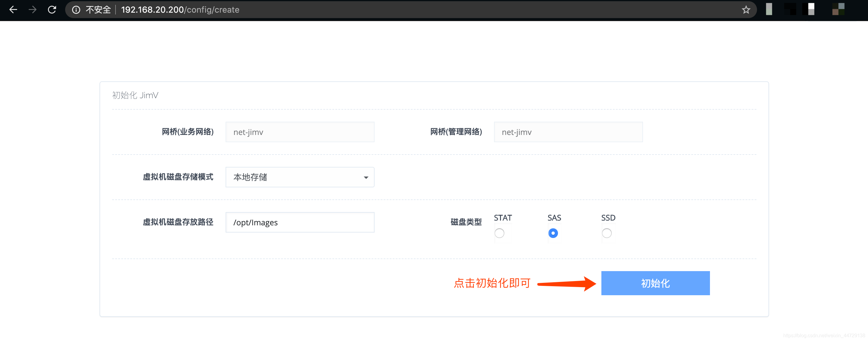The width and height of the screenshot is (868, 341).
Task: Click the rightmost pixelated extension icon in the browser toolbar
Action: click(838, 9)
